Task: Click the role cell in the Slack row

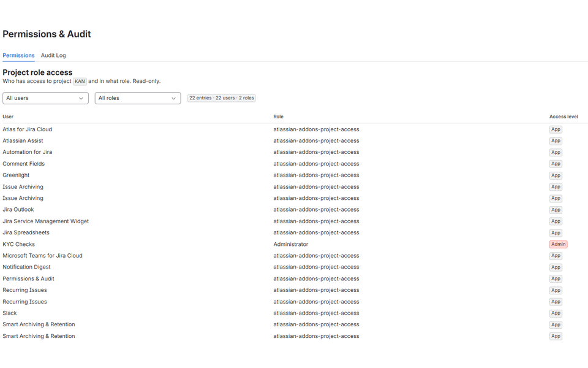Action: click(316, 313)
